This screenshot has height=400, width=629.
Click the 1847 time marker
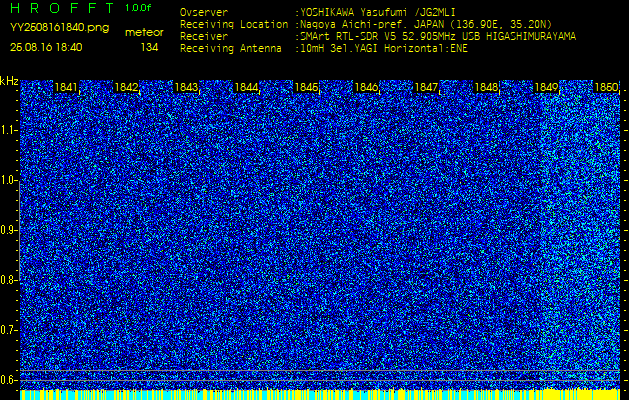[x=426, y=87]
